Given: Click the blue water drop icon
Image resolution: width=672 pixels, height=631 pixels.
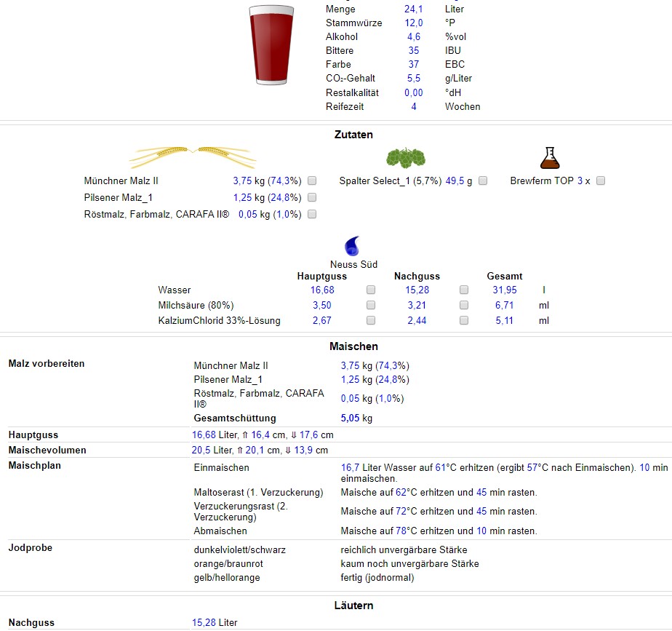Looking at the screenshot, I should point(353,245).
